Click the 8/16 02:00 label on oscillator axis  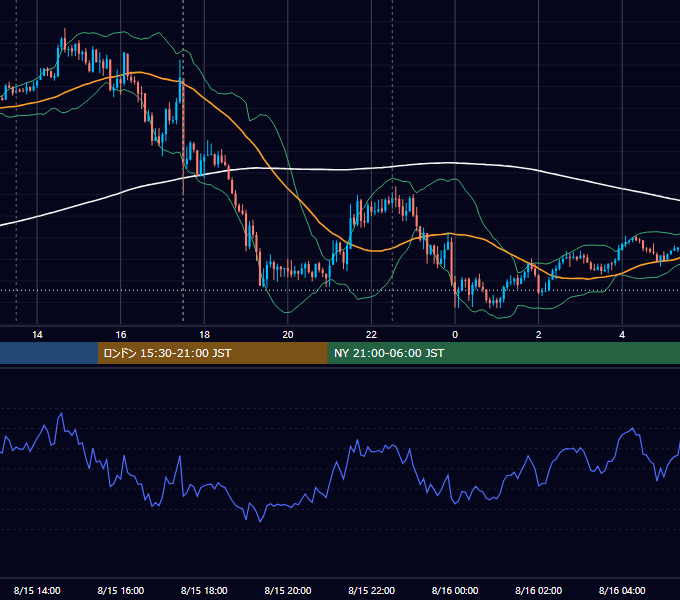click(x=538, y=590)
